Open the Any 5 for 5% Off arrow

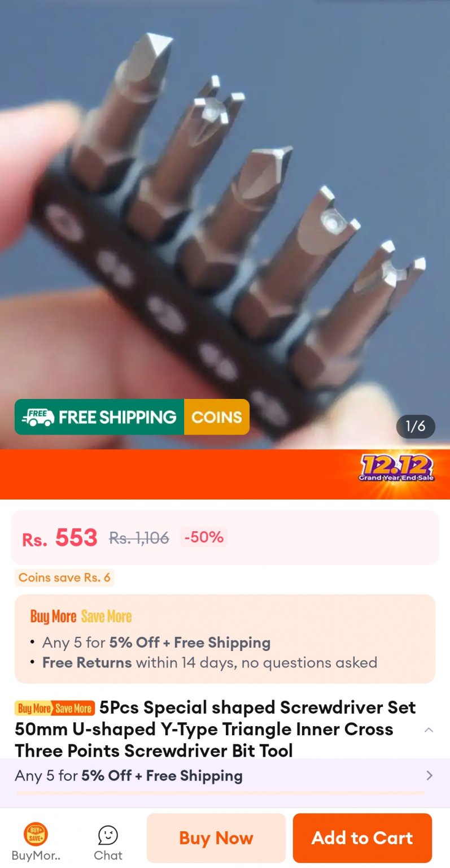pos(429,775)
